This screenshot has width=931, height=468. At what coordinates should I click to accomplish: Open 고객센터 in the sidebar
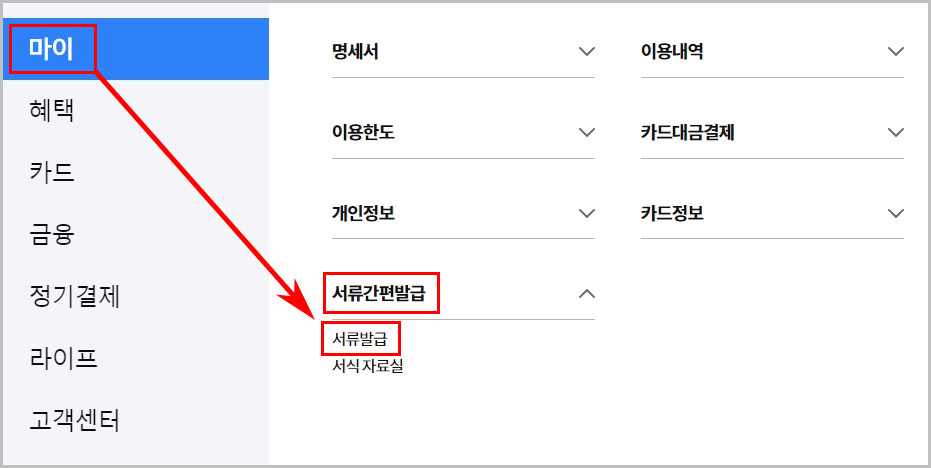[75, 420]
